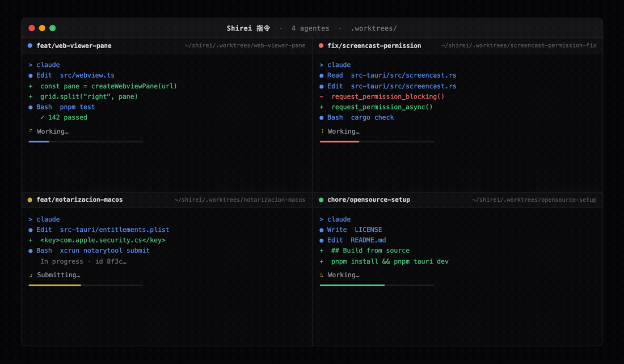Close the Shirei window with the red button
This screenshot has height=364, width=624.
pyautogui.click(x=32, y=28)
